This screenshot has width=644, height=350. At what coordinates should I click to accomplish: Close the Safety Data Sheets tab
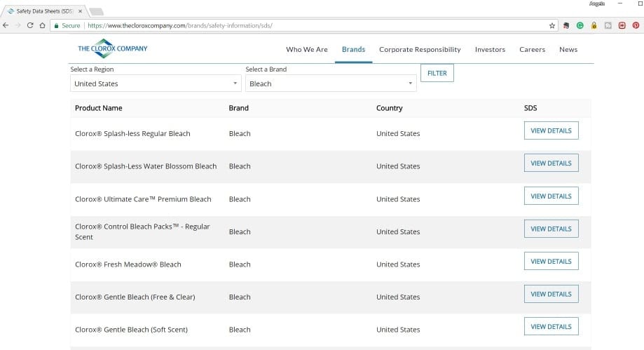click(80, 11)
